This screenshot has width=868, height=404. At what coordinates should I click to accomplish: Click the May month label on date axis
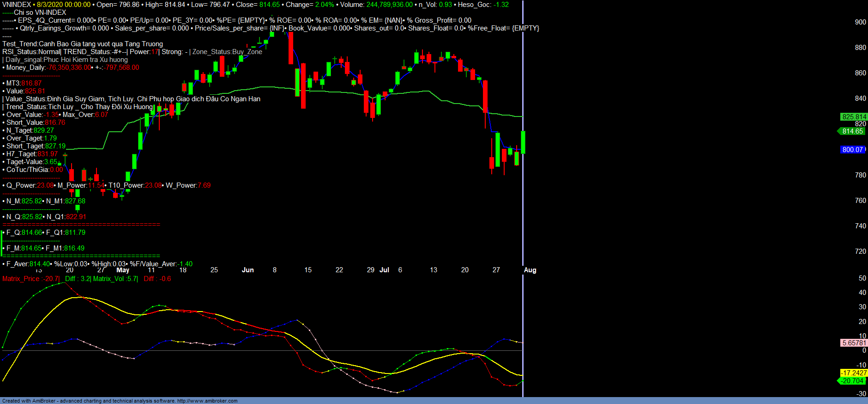click(123, 270)
